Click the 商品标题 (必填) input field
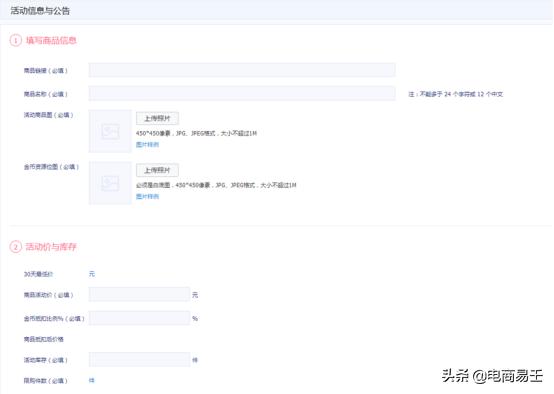The image size is (554, 394). click(x=242, y=70)
